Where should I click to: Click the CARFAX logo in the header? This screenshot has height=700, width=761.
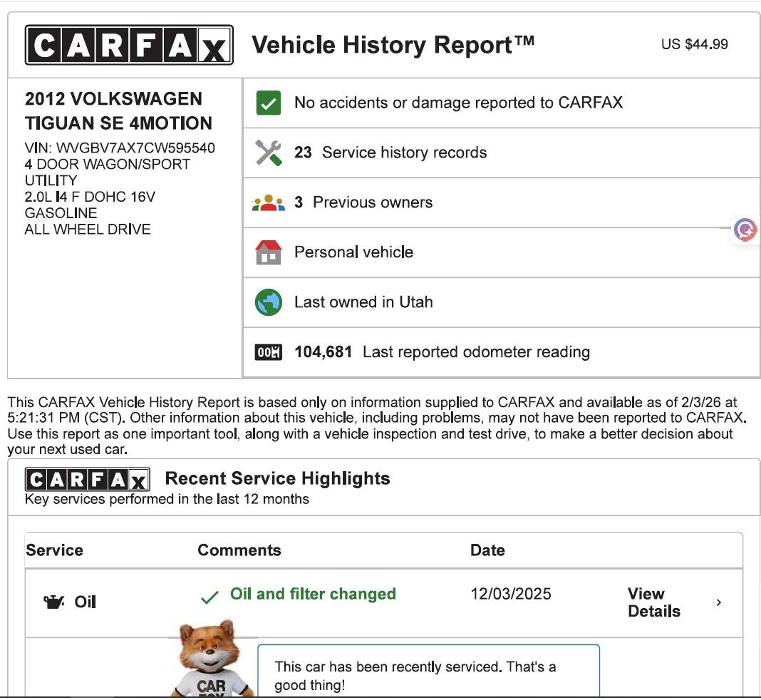pyautogui.click(x=129, y=45)
